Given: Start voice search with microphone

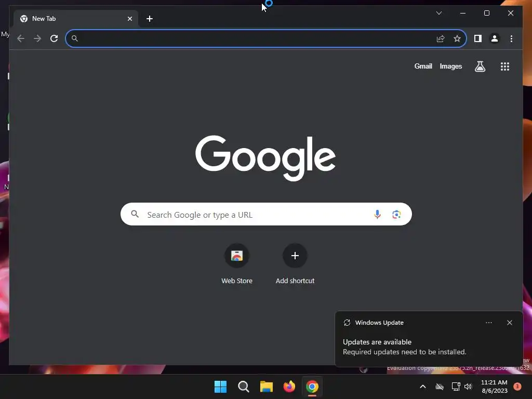Looking at the screenshot, I should 377,215.
